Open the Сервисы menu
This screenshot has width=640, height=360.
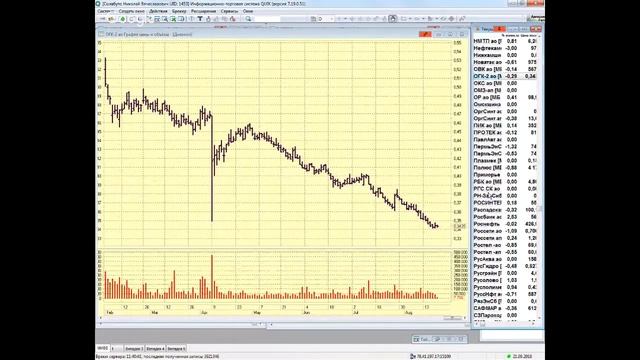click(x=229, y=11)
